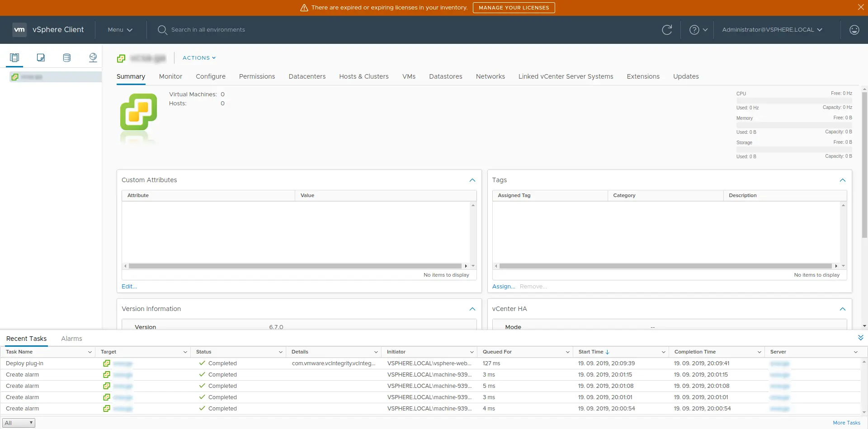The image size is (868, 429).
Task: Switch to the Configure tab
Action: click(x=211, y=76)
